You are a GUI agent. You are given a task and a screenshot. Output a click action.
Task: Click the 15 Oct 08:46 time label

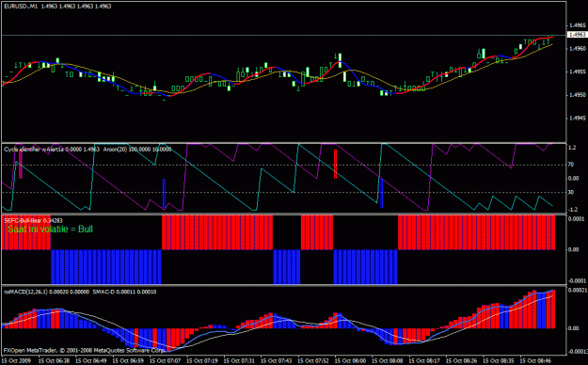pyautogui.click(x=536, y=360)
